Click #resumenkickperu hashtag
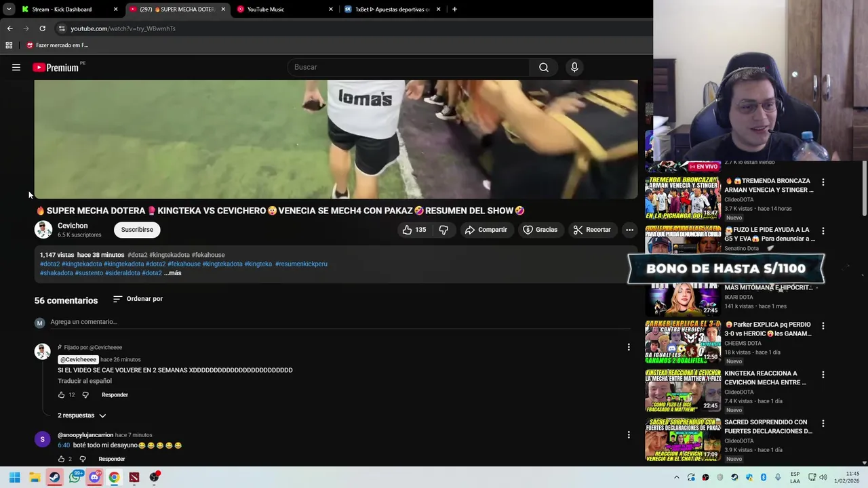The height and width of the screenshot is (488, 868). coord(301,264)
